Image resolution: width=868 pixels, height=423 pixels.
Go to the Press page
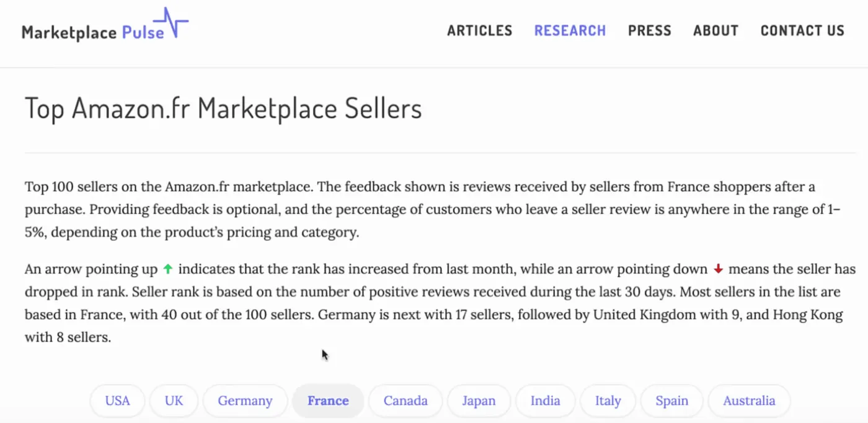pos(650,31)
